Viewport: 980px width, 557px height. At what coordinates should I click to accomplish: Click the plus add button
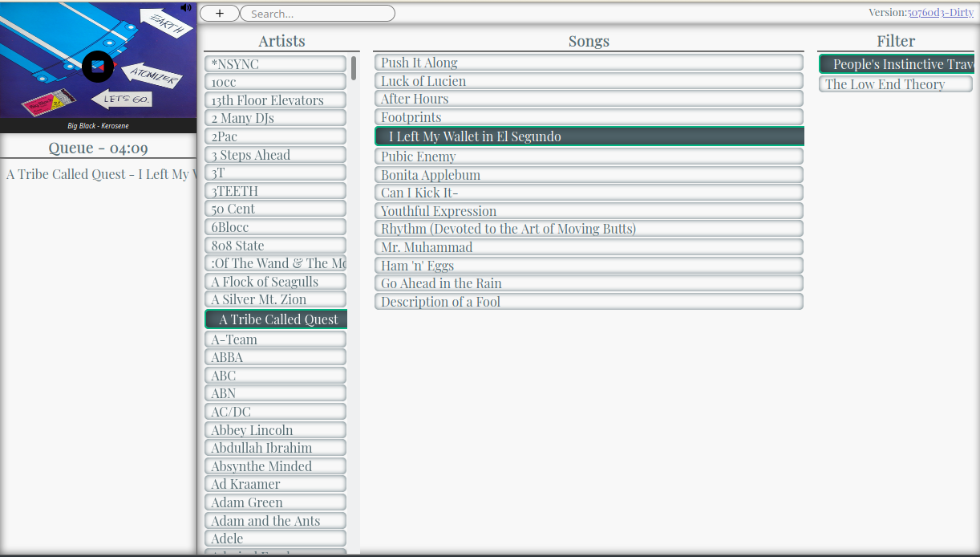tap(219, 14)
